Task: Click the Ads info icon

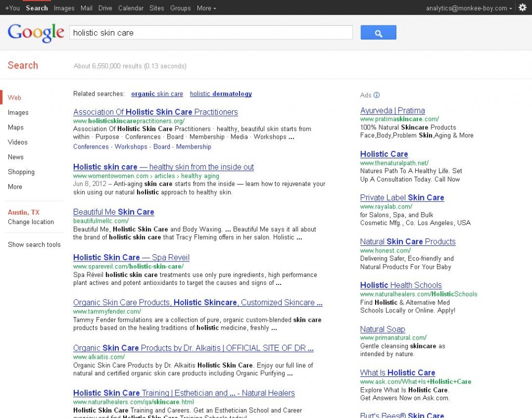Action: (x=377, y=95)
